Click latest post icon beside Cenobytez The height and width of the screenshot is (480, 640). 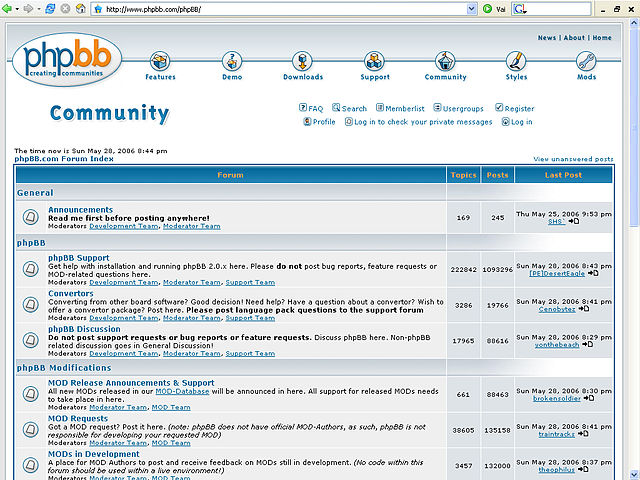(584, 309)
